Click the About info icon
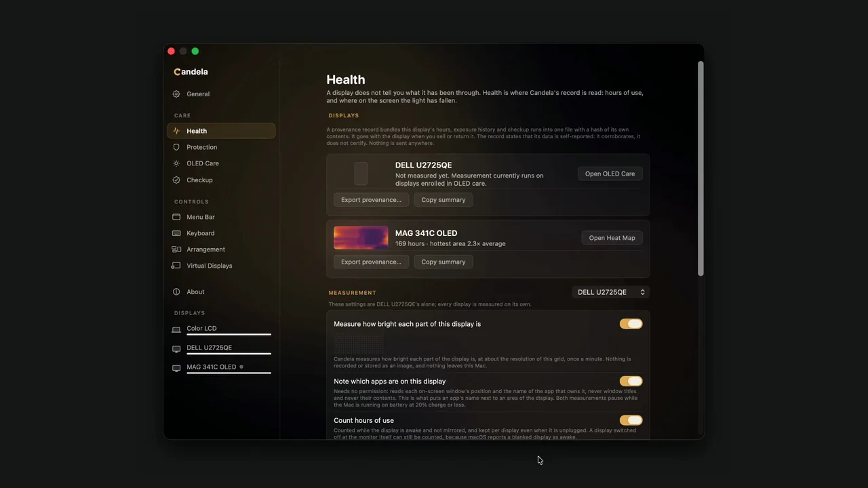The width and height of the screenshot is (868, 488). click(176, 292)
